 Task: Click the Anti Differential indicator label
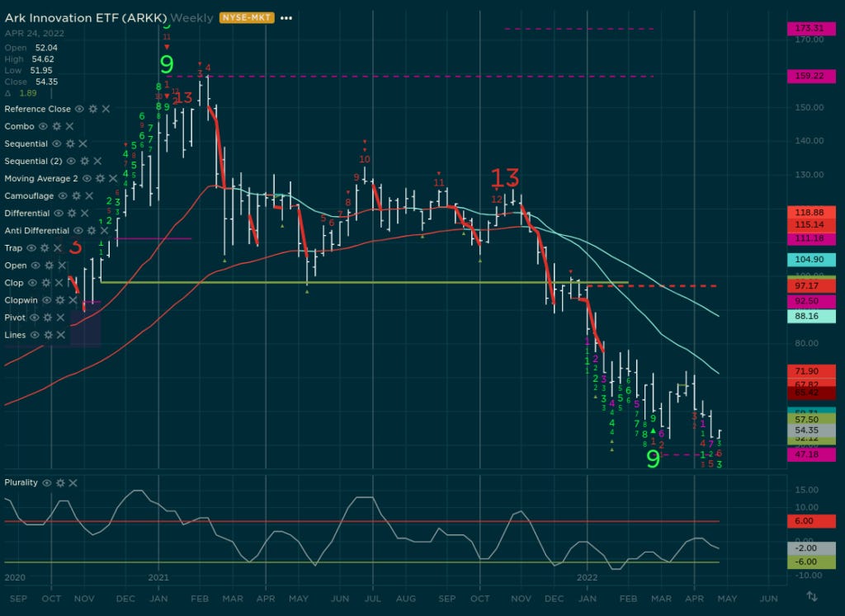36,230
